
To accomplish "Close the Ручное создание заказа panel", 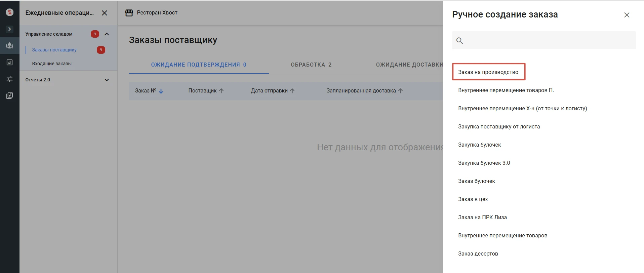I will (x=627, y=15).
